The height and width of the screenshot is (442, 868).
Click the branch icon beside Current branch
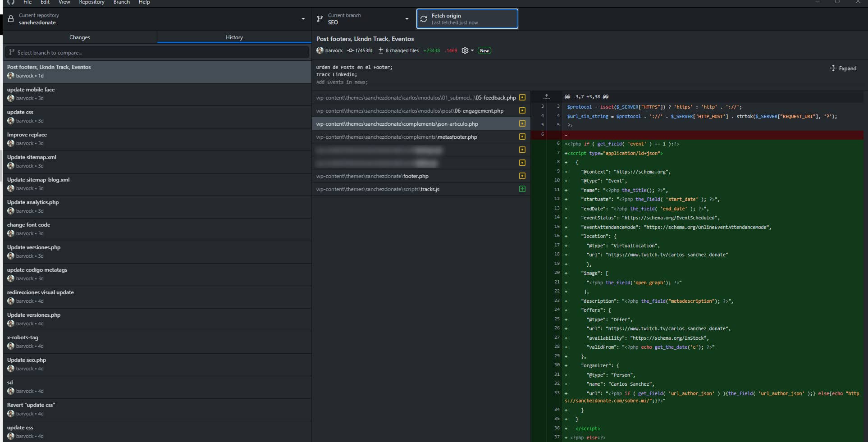tap(320, 19)
